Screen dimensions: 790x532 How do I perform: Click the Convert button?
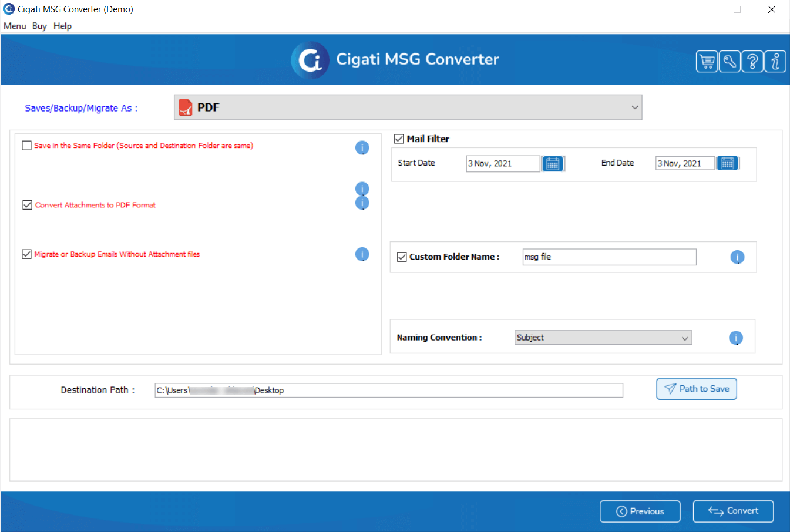click(733, 511)
